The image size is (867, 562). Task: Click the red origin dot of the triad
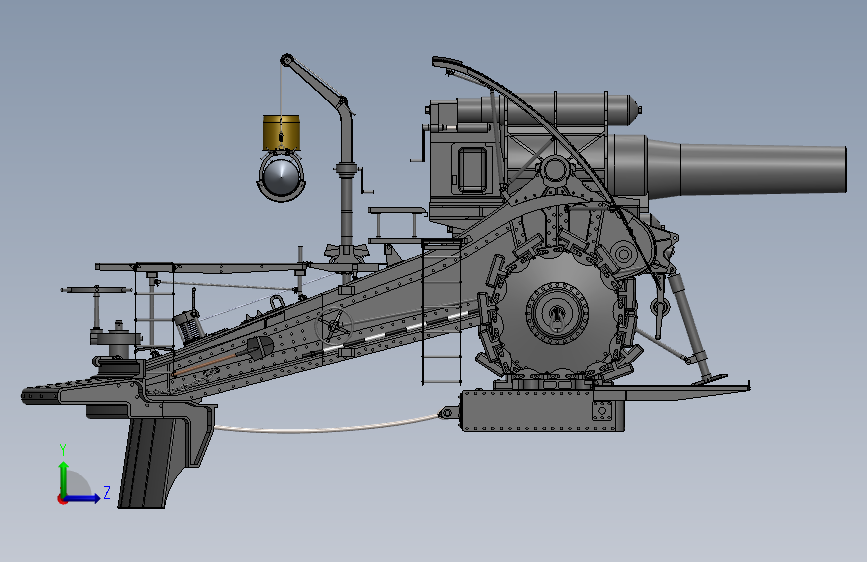point(61,499)
